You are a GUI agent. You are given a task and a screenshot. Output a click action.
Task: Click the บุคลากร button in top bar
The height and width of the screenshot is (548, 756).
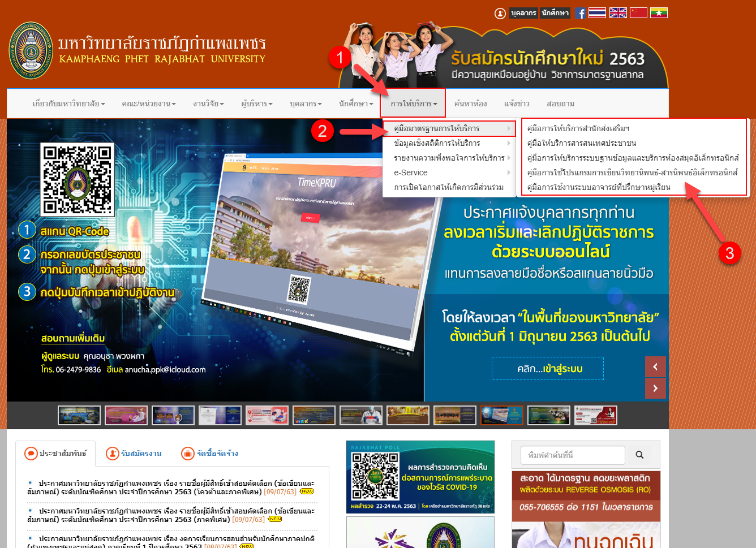click(x=523, y=13)
